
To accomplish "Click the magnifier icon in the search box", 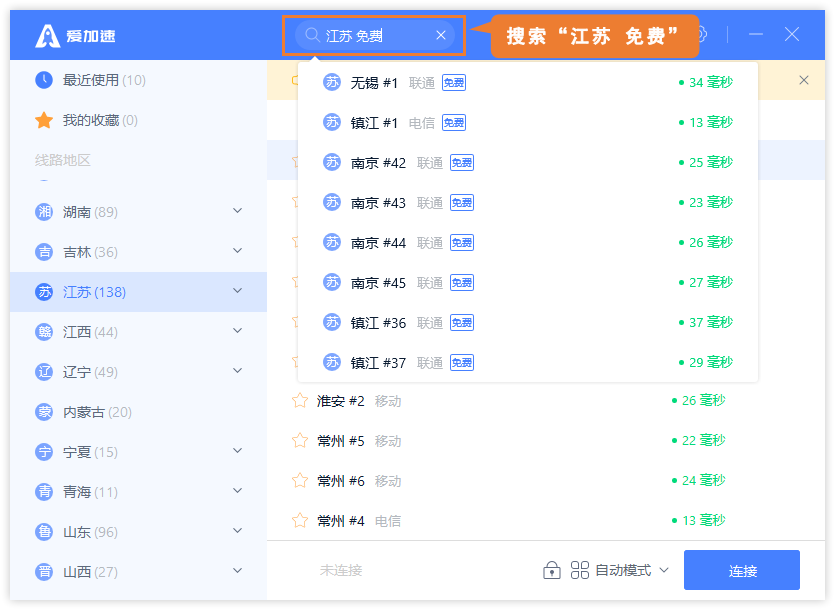I will tap(312, 35).
